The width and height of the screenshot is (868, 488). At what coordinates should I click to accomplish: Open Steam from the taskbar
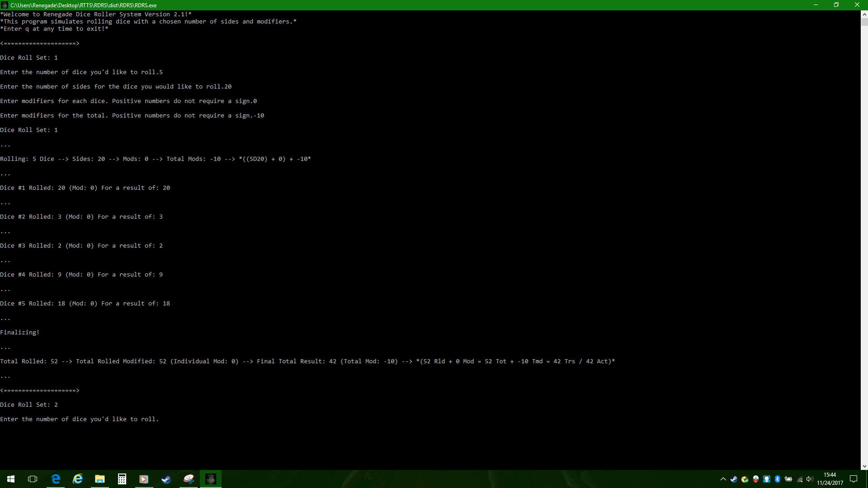(x=166, y=479)
